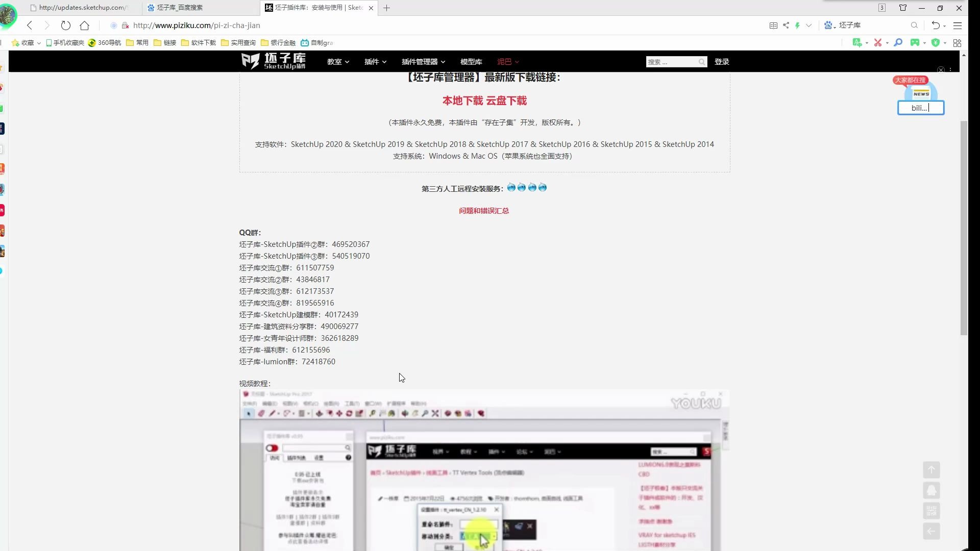Click the Youku video thumbnail
This screenshot has height=551, width=980.
[484, 471]
